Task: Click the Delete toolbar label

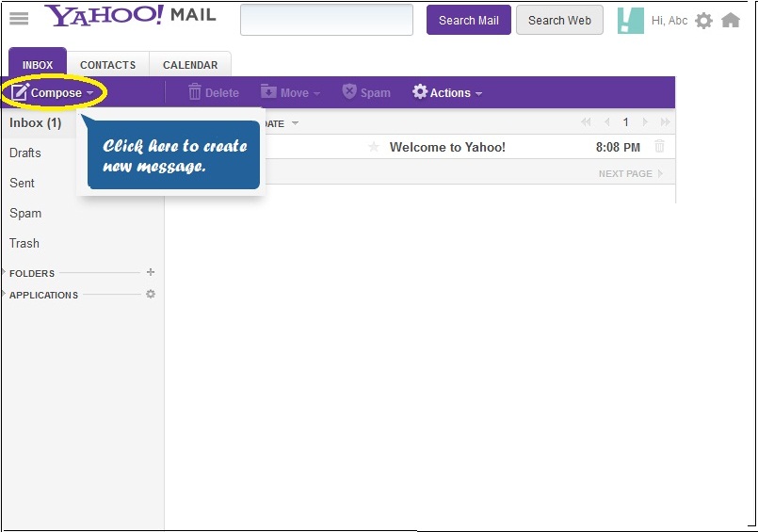Action: click(222, 93)
